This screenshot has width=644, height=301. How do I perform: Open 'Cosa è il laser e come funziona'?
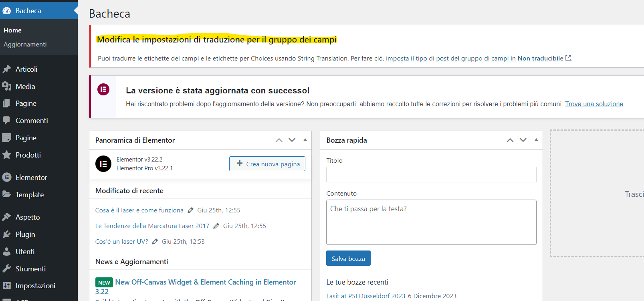click(x=139, y=210)
